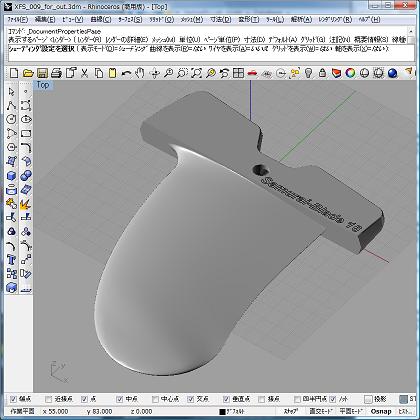420x420 pixels.
Task: Activate the Pan hand tool
Action: click(x=140, y=73)
